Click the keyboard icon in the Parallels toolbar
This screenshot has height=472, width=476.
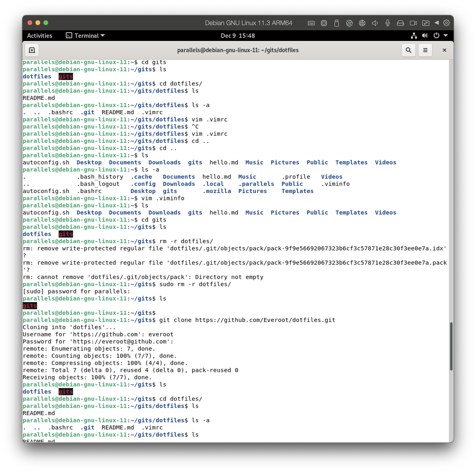pyautogui.click(x=311, y=23)
